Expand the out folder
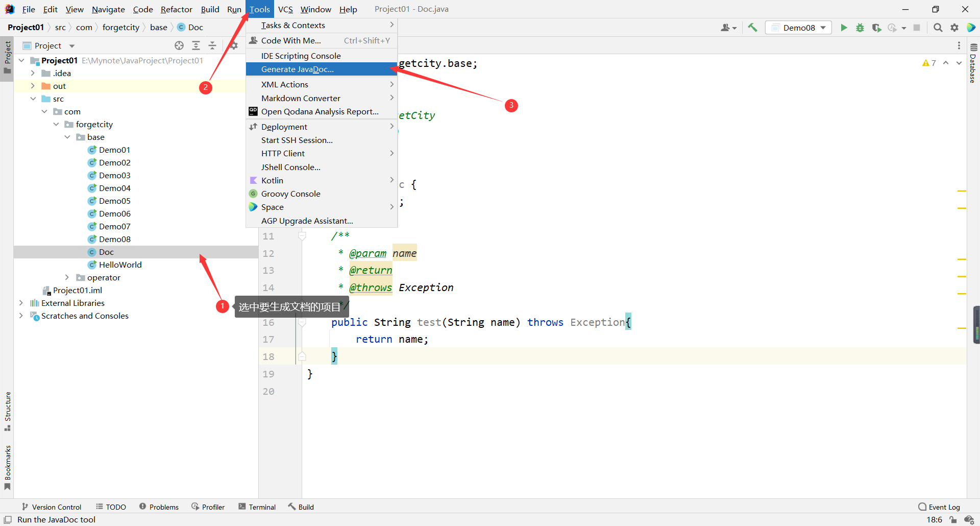Screen dimensions: 980x526 pyautogui.click(x=33, y=86)
